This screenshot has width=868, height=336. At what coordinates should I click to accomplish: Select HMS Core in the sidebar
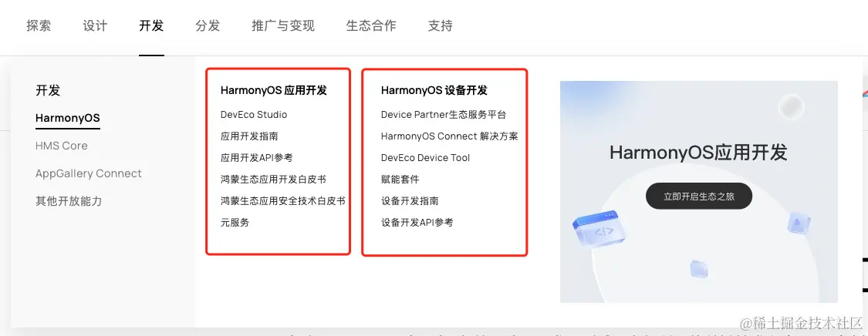tap(62, 146)
